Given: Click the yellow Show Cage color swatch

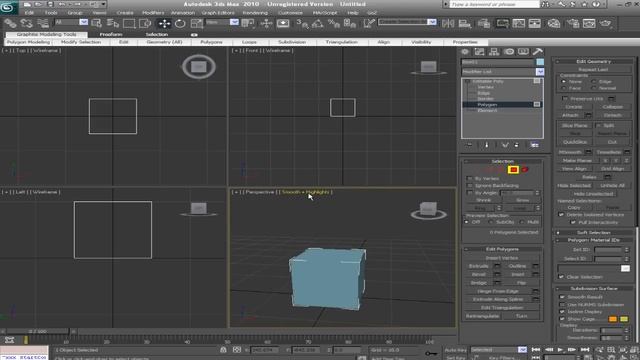Looking at the screenshot, I should 624,319.
